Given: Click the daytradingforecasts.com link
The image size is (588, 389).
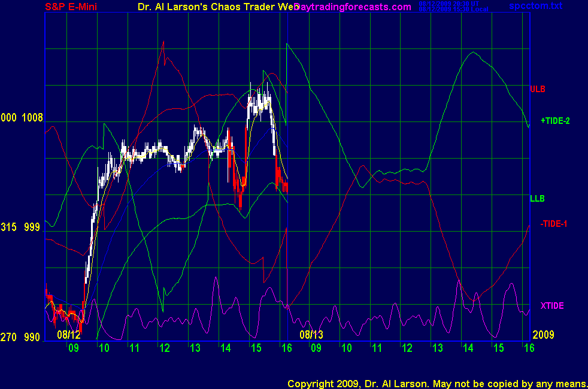Looking at the screenshot, I should (x=351, y=7).
